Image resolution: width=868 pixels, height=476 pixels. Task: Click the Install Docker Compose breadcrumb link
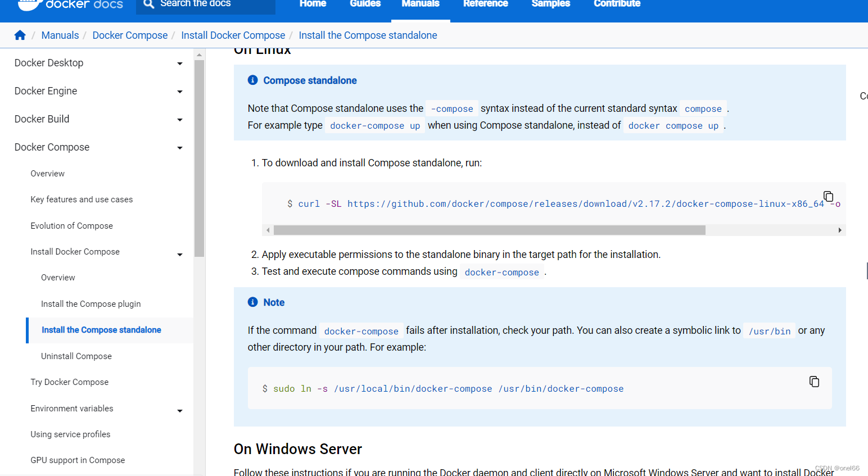[x=233, y=35]
